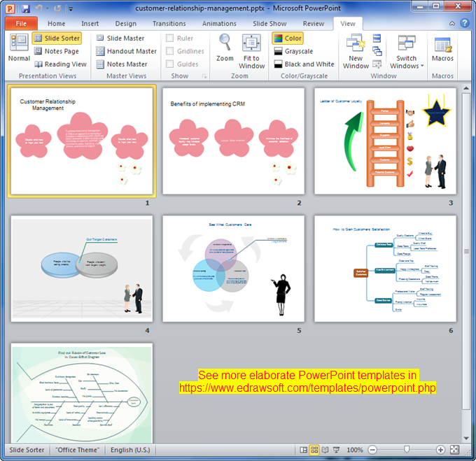The width and height of the screenshot is (476, 461).
Task: Enable the Ruler checkbox
Action: tap(169, 38)
